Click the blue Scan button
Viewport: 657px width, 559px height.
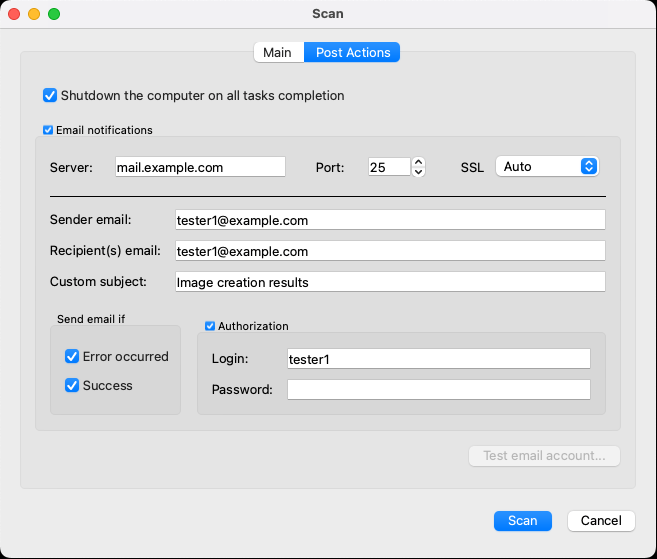click(522, 521)
